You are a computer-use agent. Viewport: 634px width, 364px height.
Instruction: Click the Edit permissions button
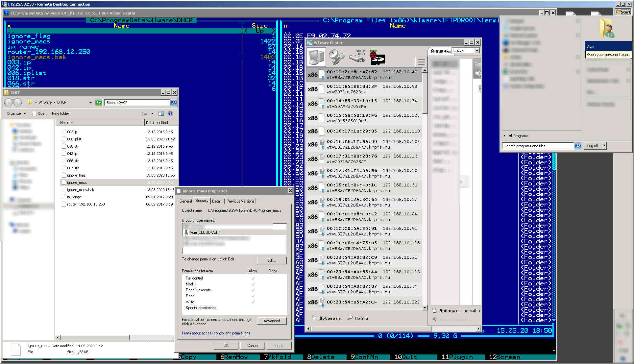[272, 260]
